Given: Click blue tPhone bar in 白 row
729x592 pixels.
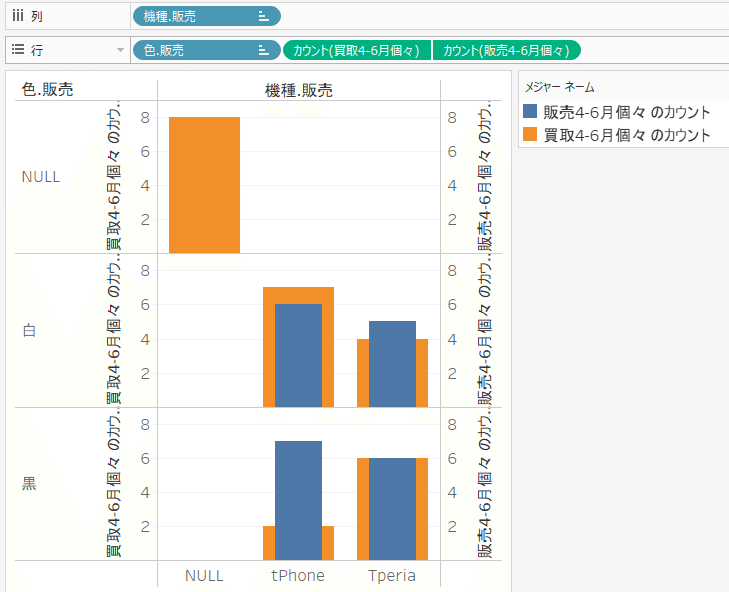Looking at the screenshot, I should tap(298, 356).
